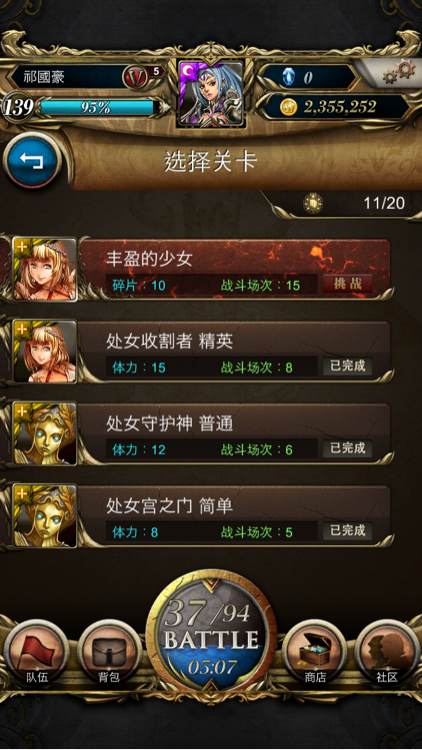Tap 已完成 on 处女收割者 精英

[348, 366]
